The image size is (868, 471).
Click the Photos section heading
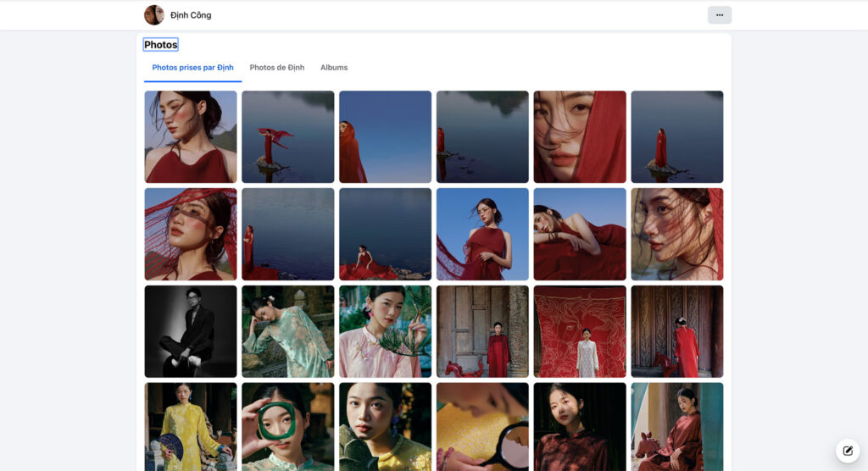click(161, 45)
